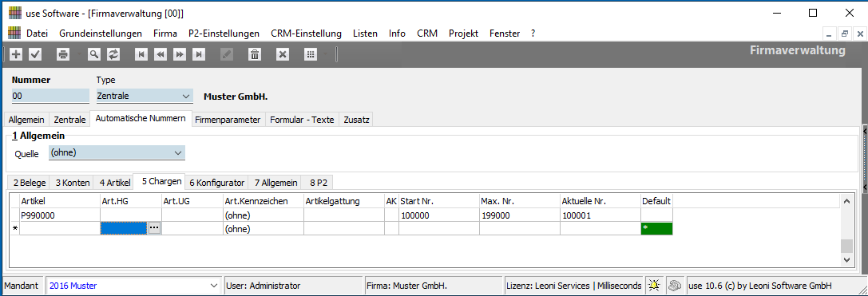868x296 pixels.
Task: Click the Start Nr. cell 100000
Action: pos(439,215)
